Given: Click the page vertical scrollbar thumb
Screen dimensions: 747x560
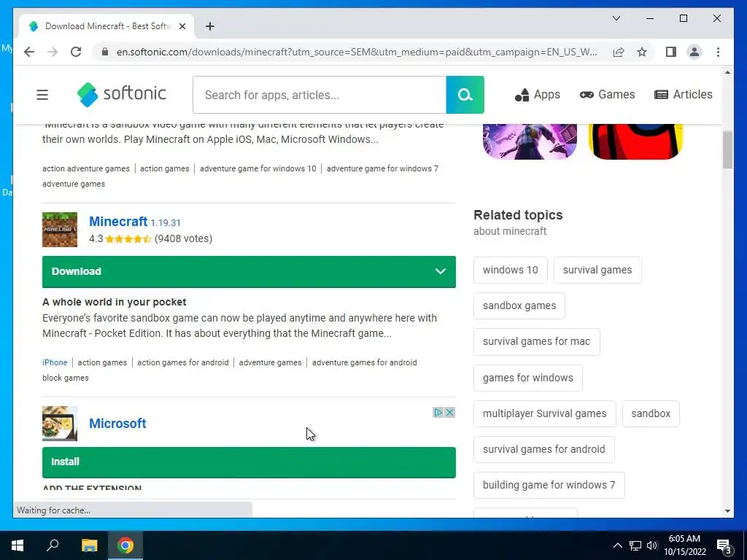Looking at the screenshot, I should 727,150.
